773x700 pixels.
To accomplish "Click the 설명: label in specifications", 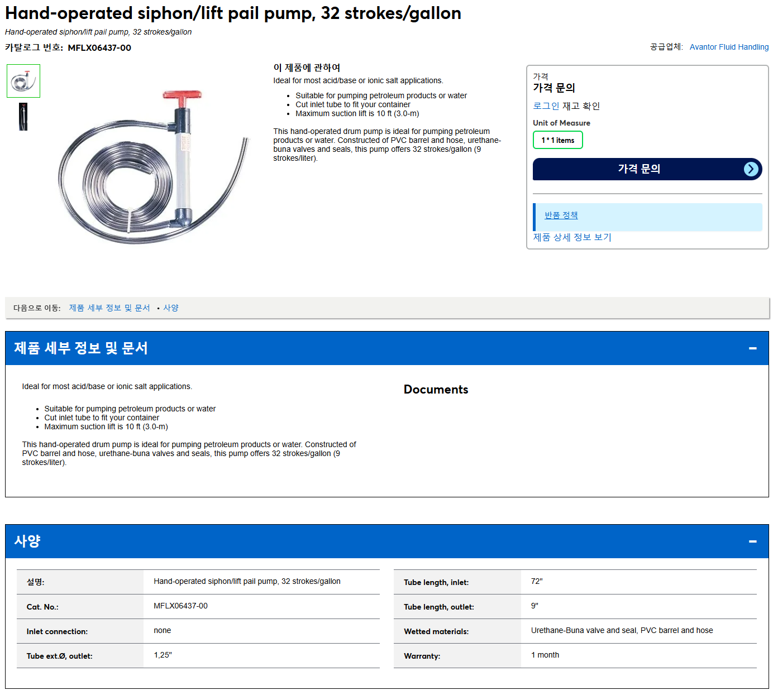I will (35, 582).
